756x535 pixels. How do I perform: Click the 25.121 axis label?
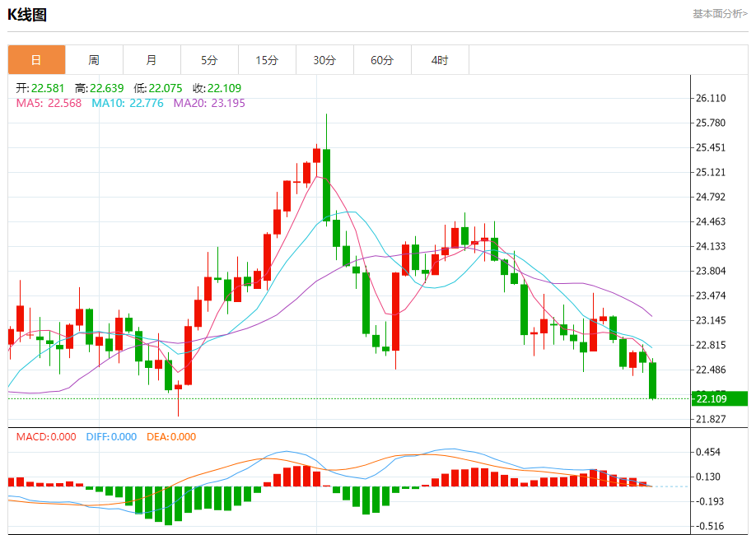pyautogui.click(x=711, y=172)
